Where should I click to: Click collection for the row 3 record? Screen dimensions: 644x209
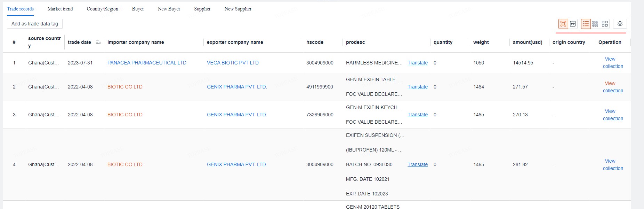[x=613, y=118]
